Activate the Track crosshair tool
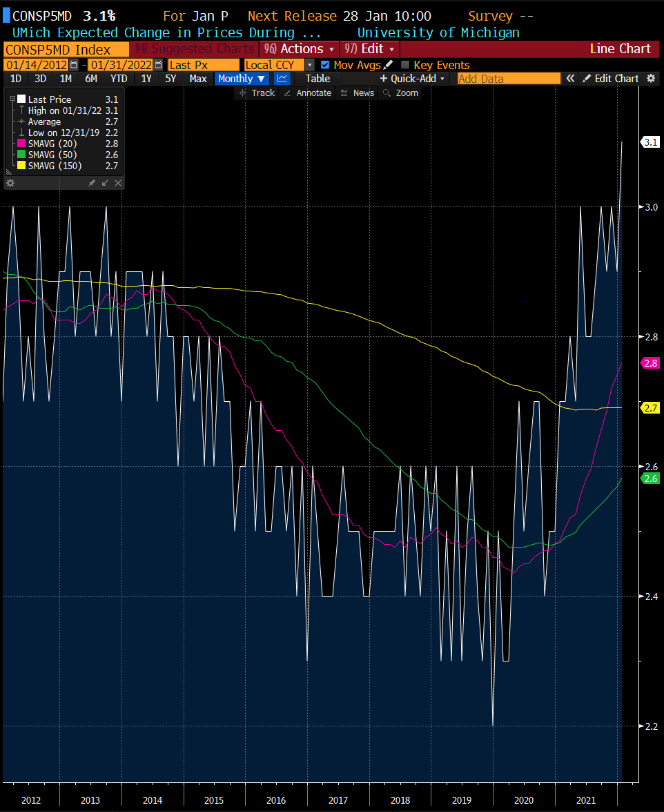The image size is (664, 812). point(242,93)
